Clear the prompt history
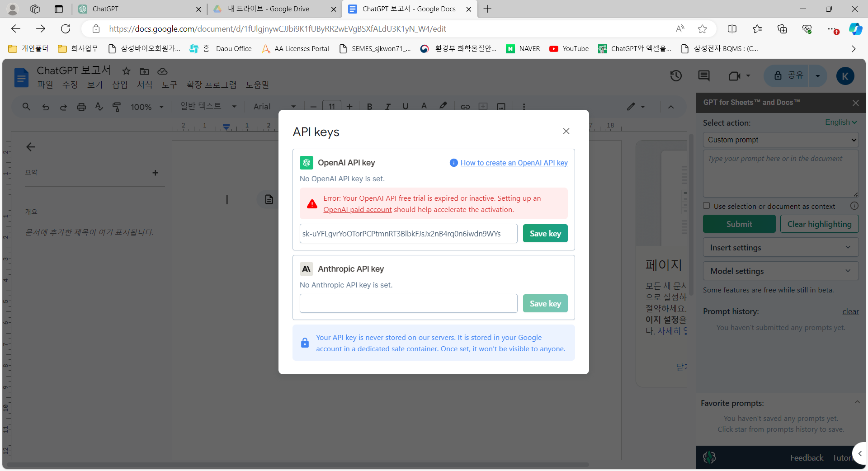Screen dimensions: 868x471 click(850, 311)
